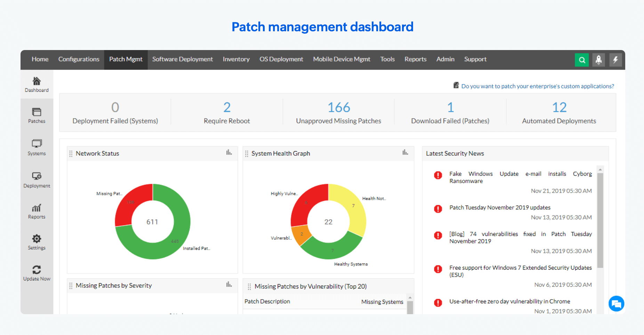Open the sidebar Settings gear icon
Screen dimensions: 644x335
[x=37, y=239]
